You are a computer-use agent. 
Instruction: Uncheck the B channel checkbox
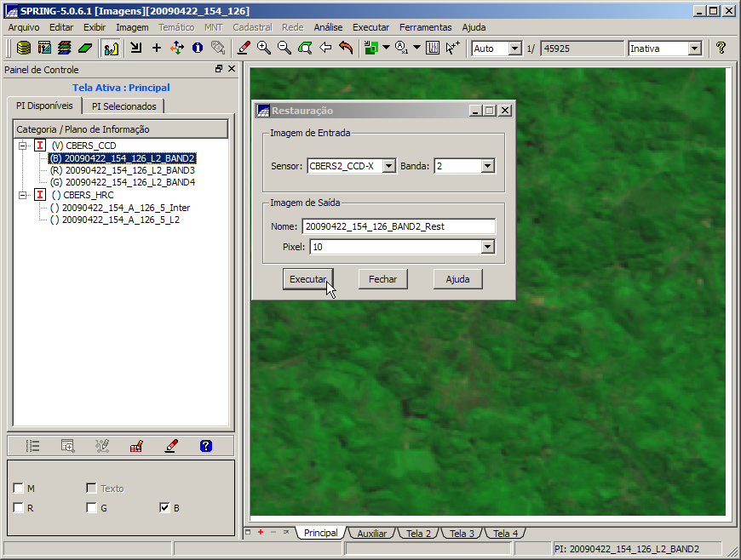164,508
